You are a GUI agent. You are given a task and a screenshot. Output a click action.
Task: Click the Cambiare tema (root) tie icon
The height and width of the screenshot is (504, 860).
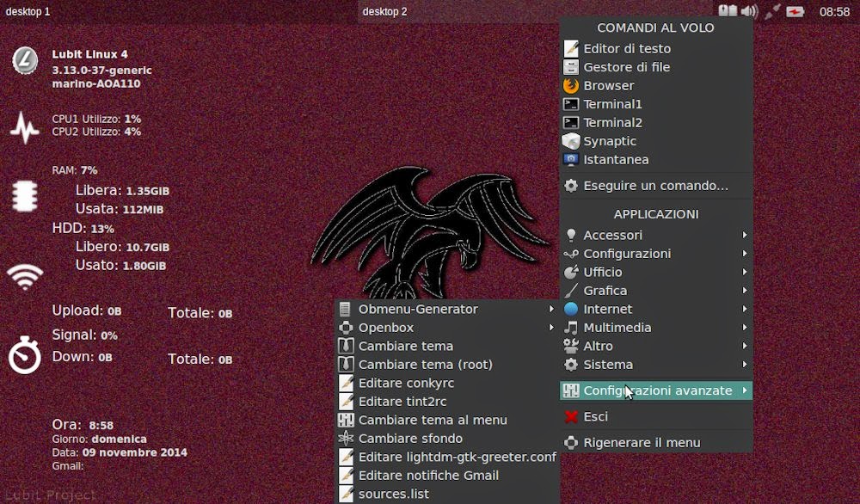click(346, 365)
